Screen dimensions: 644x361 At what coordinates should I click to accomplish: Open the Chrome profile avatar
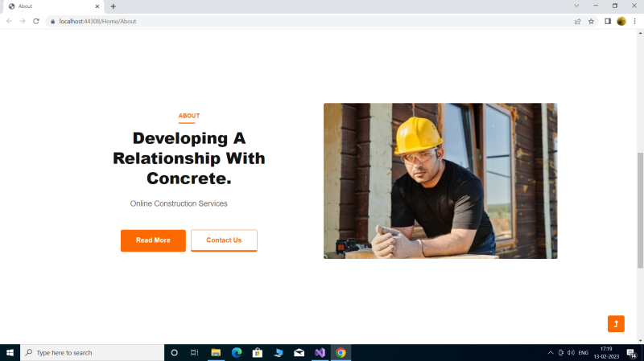click(621, 21)
